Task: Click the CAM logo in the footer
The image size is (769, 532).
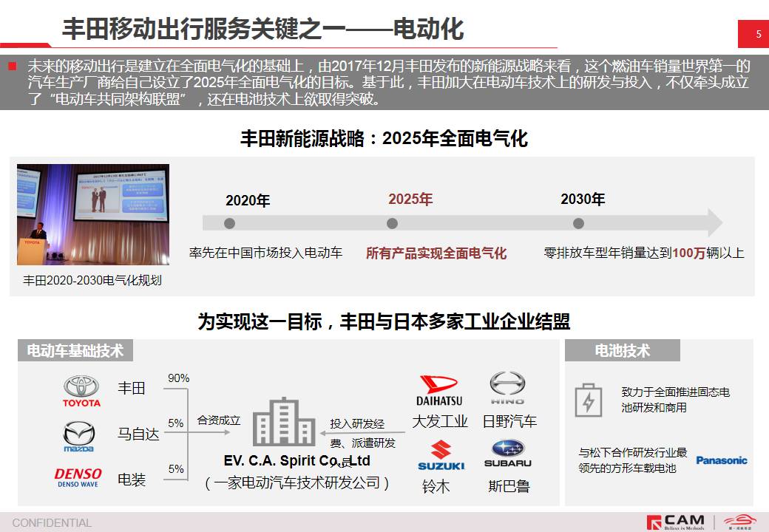Action: [676, 522]
